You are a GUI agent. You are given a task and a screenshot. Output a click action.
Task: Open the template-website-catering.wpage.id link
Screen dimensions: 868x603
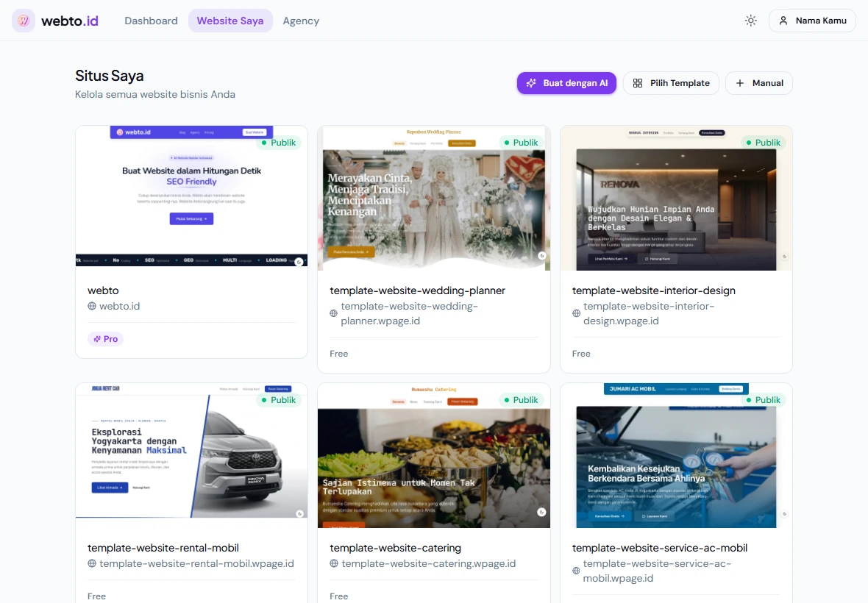point(428,563)
